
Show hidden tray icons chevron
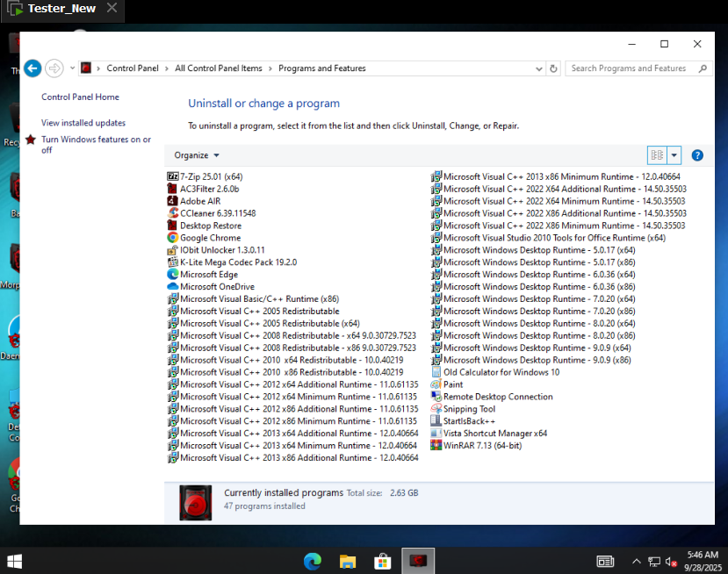(637, 562)
